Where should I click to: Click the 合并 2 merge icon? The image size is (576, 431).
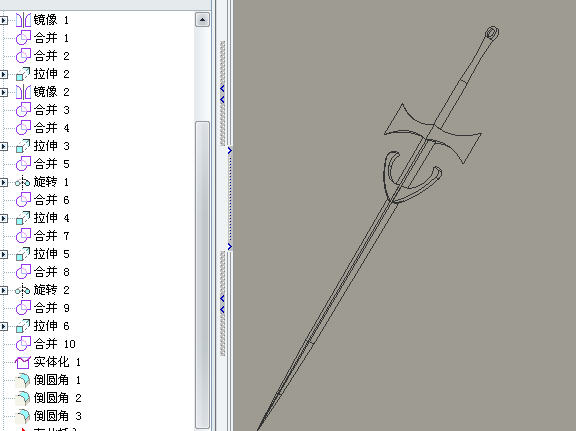(x=23, y=56)
